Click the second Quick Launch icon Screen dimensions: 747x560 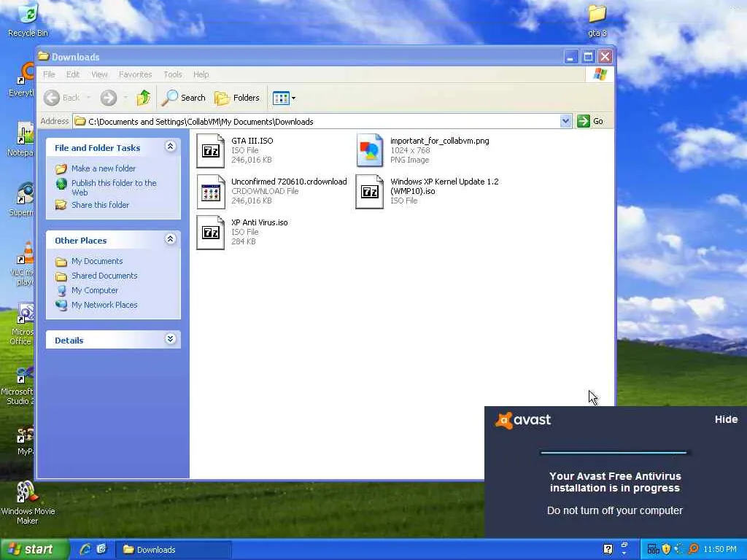click(101, 549)
